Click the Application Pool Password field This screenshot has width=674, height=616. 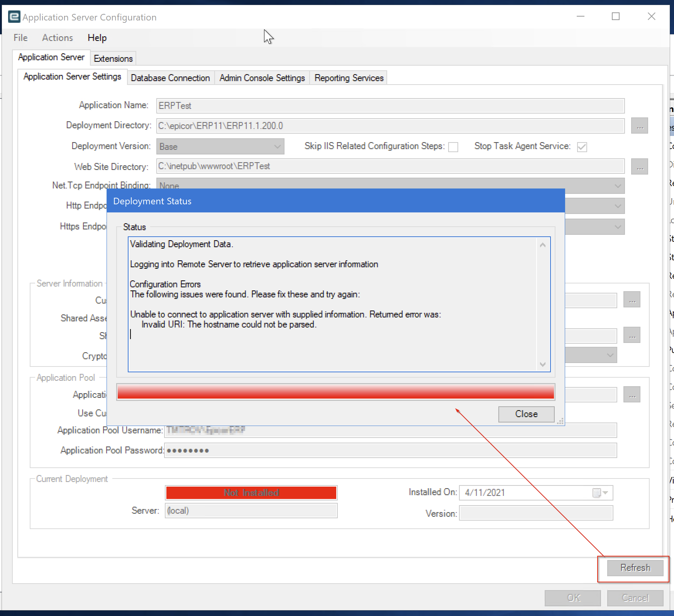tap(390, 450)
